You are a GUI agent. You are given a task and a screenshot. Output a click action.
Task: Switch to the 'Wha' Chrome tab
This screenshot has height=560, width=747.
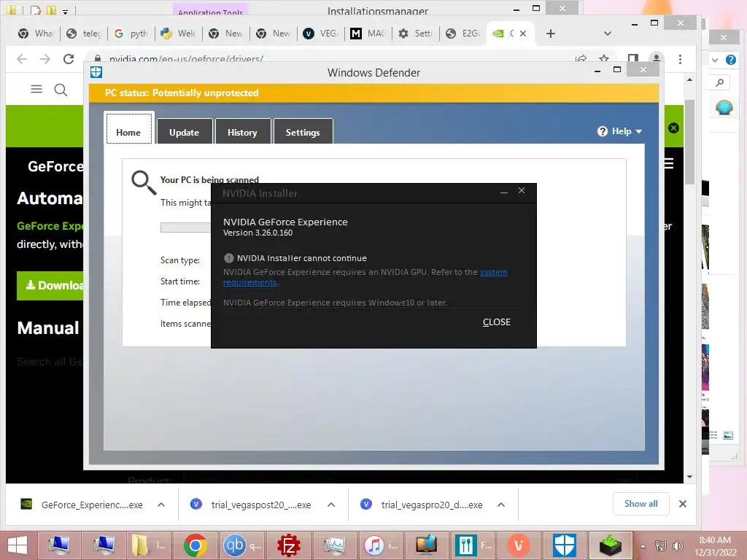[x=36, y=34]
